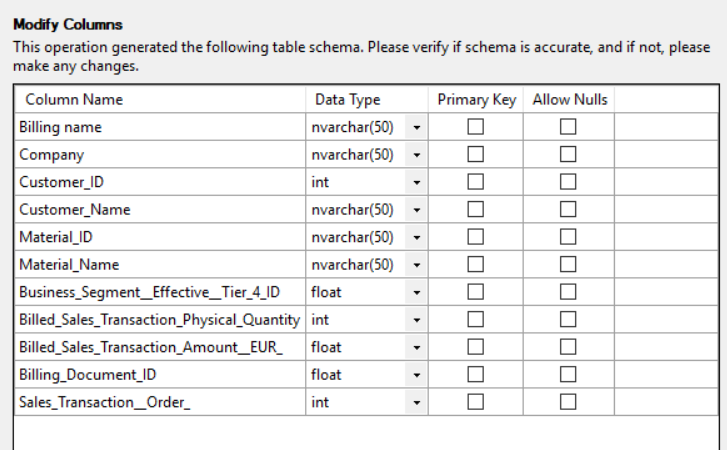Image resolution: width=727 pixels, height=450 pixels.
Task: Allow nulls for Material_Name column
Action: [568, 265]
